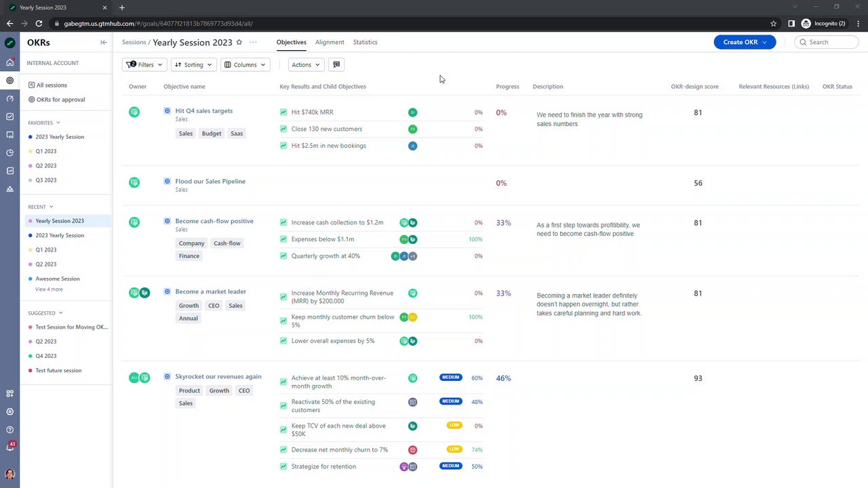Screen dimensions: 868x488
Task: Click the Search field
Action: pyautogui.click(x=826, y=42)
